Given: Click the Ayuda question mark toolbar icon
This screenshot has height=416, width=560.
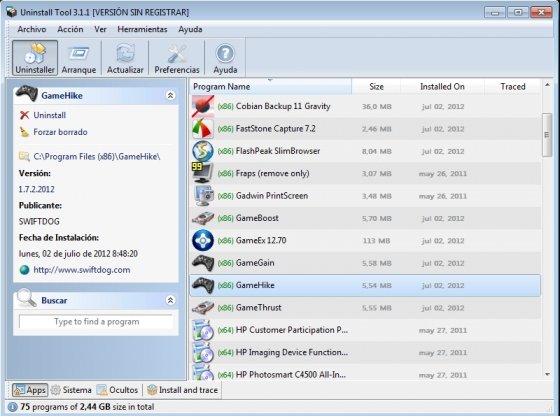Looking at the screenshot, I should [225, 54].
